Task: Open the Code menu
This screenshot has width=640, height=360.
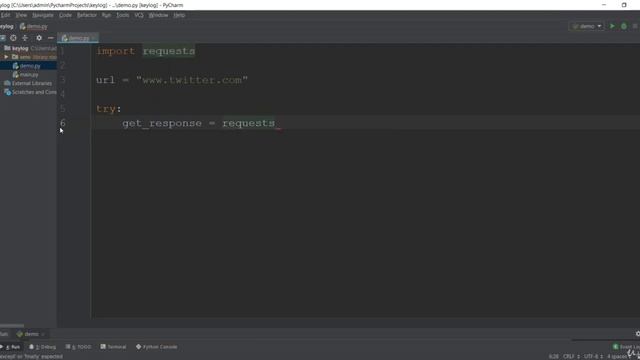Action: point(65,15)
